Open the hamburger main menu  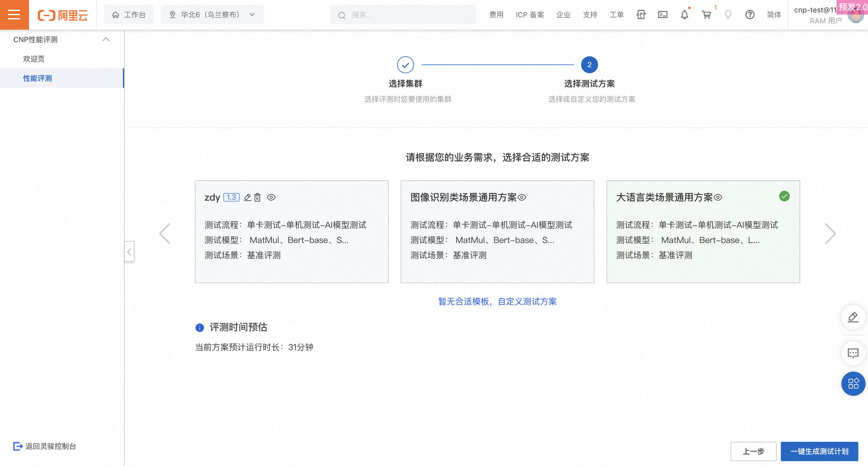(14, 15)
